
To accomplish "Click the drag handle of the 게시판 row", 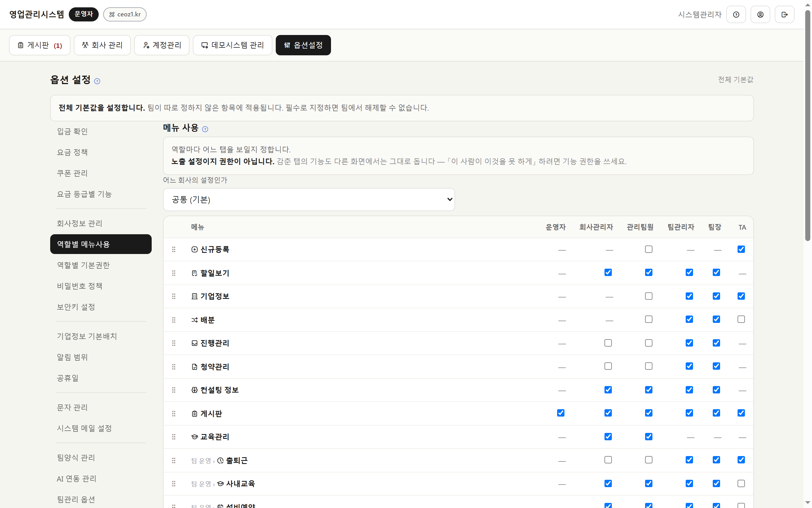I will [x=173, y=413].
